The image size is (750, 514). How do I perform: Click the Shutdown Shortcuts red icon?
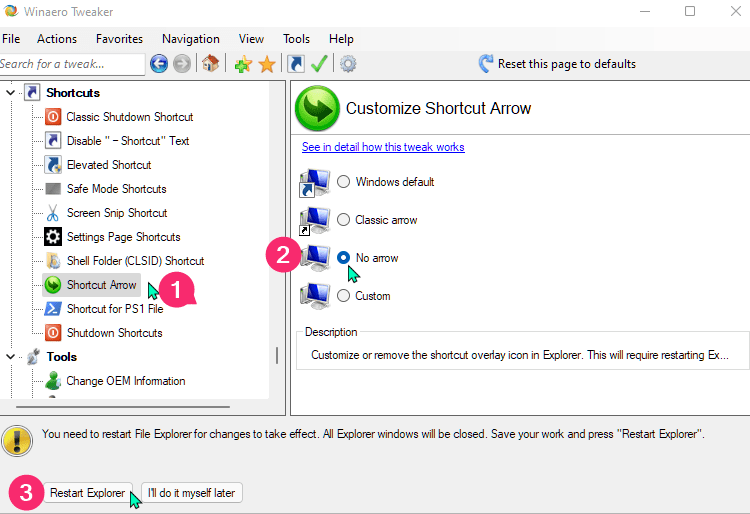[x=53, y=333]
